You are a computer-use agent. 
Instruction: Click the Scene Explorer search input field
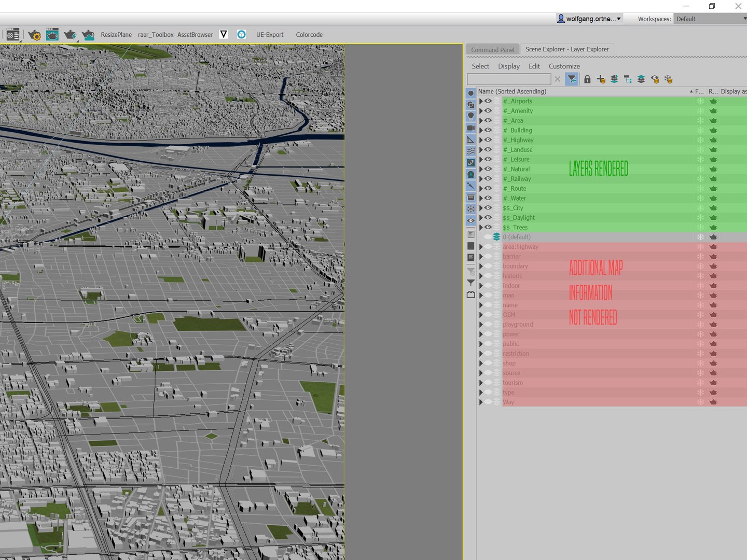pos(509,79)
